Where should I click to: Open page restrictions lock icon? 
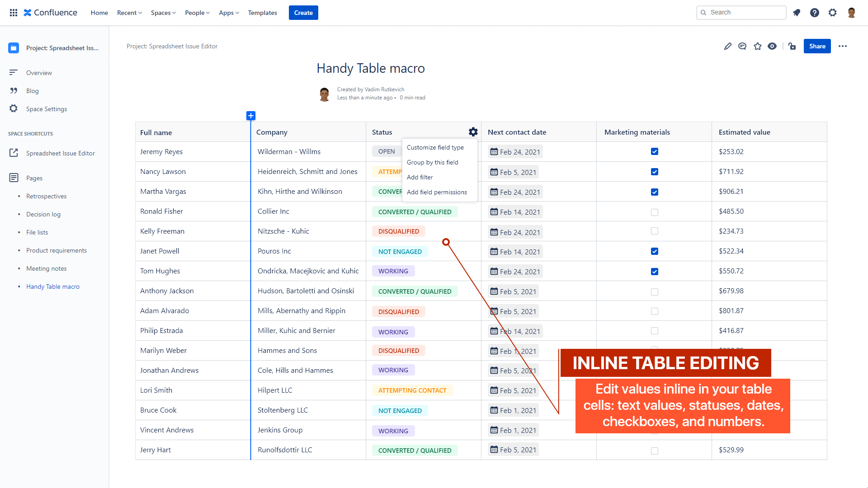[792, 46]
